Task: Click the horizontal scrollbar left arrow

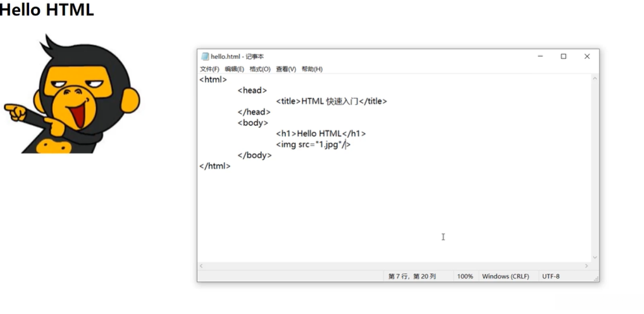Action: pos(201,266)
